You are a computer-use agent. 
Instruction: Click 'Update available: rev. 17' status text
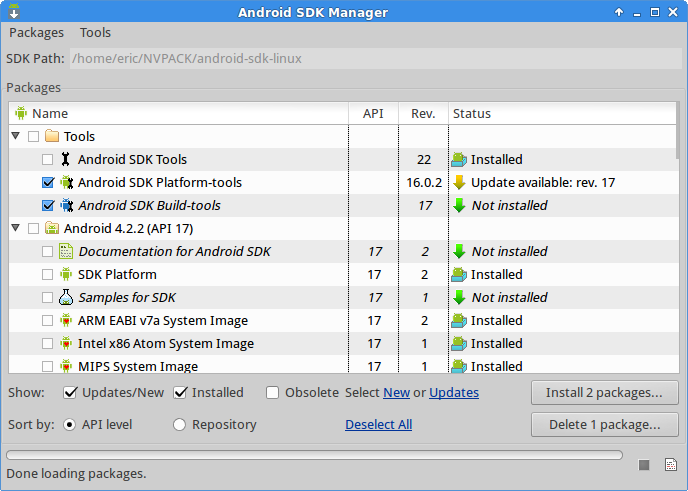(x=543, y=182)
